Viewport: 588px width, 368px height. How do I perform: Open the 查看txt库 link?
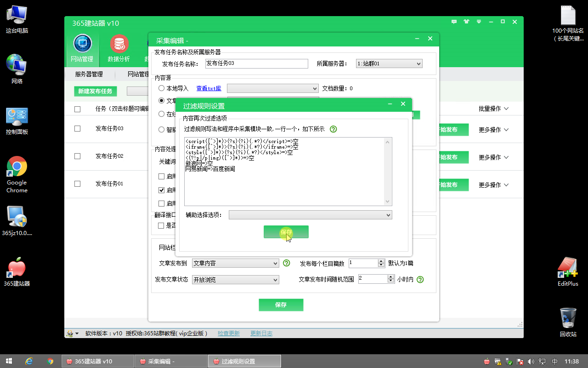tap(209, 88)
